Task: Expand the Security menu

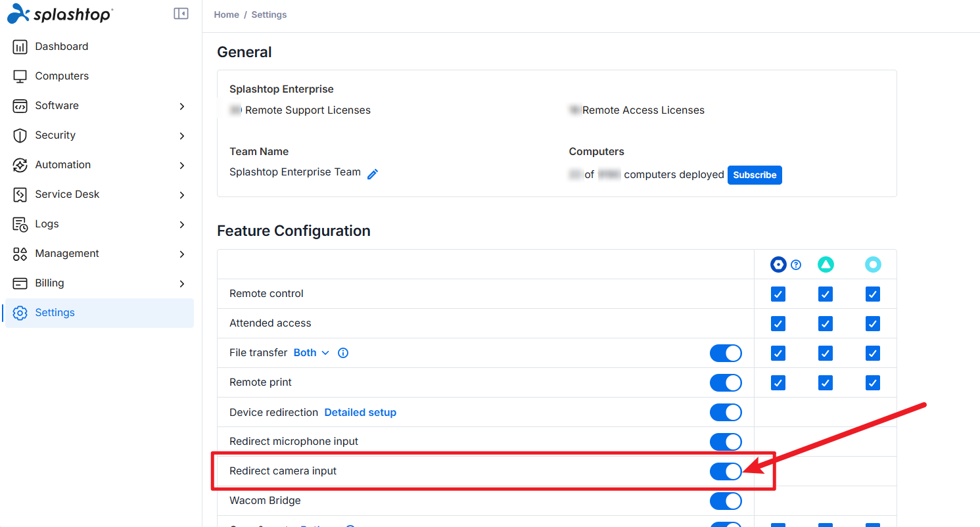Action: tap(99, 135)
